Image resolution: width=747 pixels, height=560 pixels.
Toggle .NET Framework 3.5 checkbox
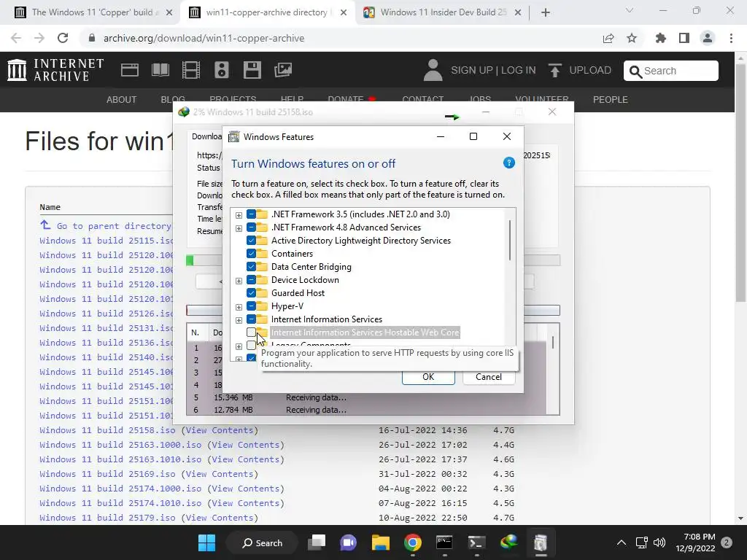point(251,214)
